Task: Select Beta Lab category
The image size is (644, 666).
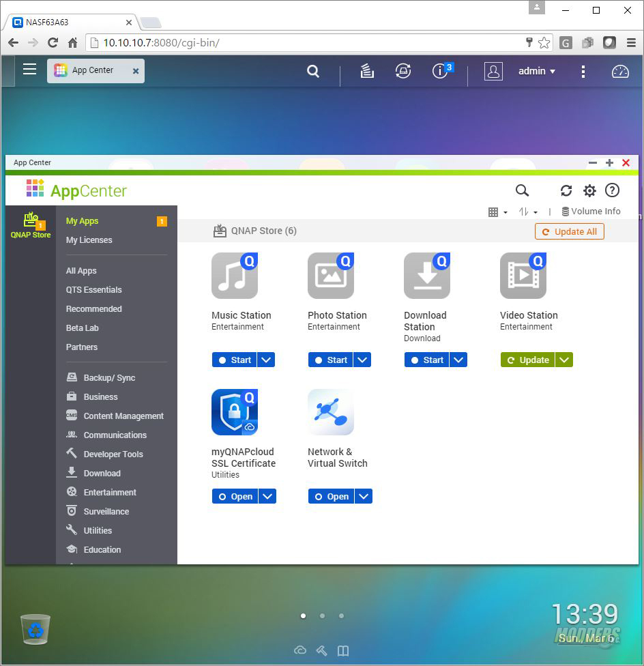Action: click(x=83, y=328)
